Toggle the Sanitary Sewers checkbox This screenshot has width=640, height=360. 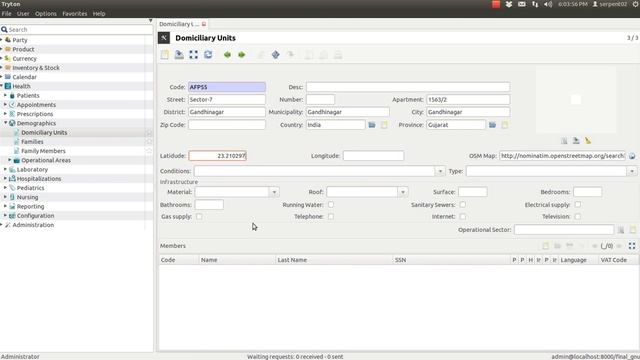(462, 204)
